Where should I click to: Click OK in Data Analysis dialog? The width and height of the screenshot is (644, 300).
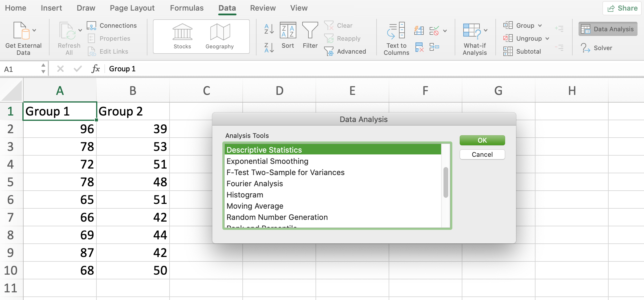tap(482, 140)
